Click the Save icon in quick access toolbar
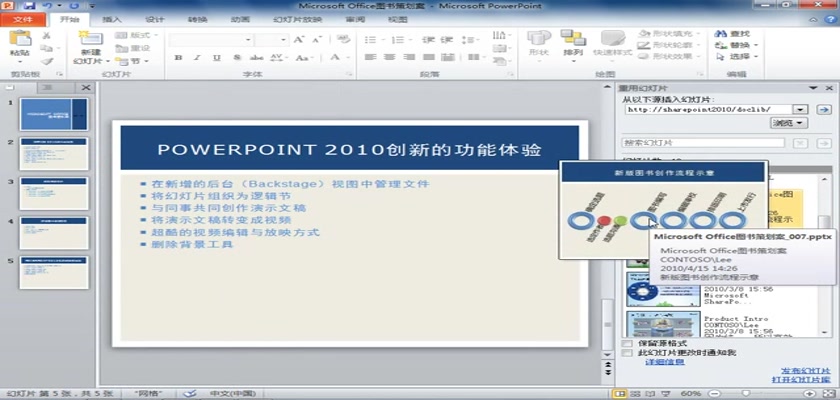The height and width of the screenshot is (400, 840). 29,6
